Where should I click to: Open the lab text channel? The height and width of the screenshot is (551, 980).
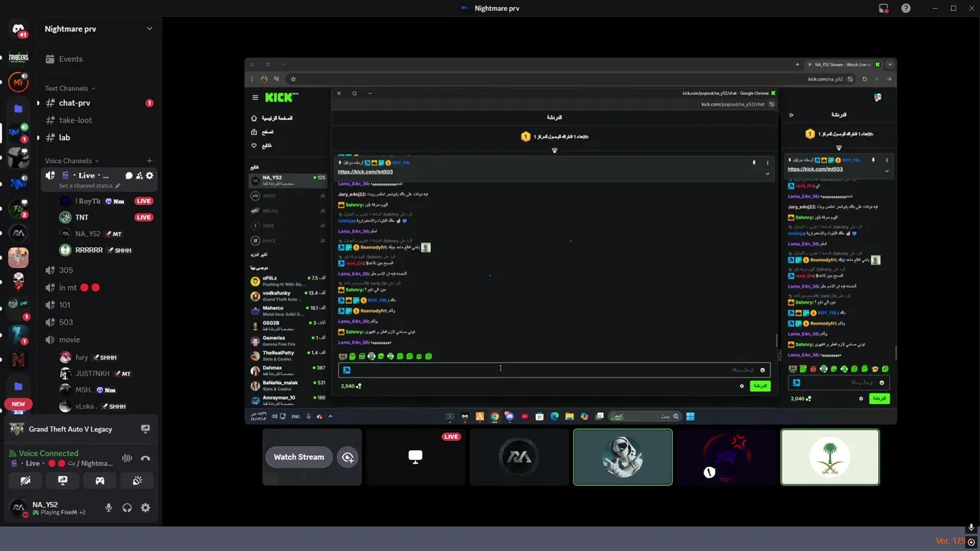tap(99, 138)
